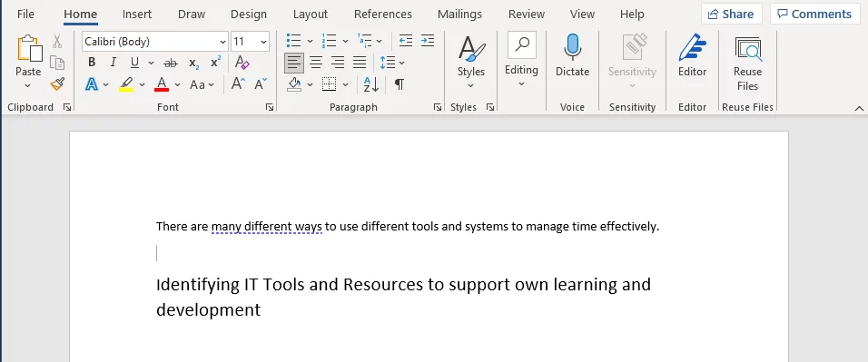Toggle bold formatting

pos(92,63)
